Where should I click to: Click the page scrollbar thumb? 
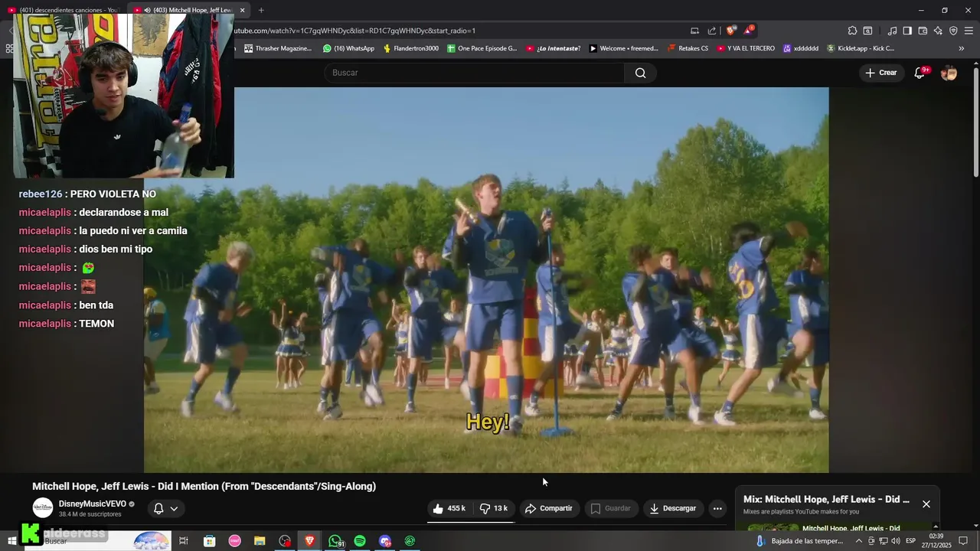click(976, 122)
